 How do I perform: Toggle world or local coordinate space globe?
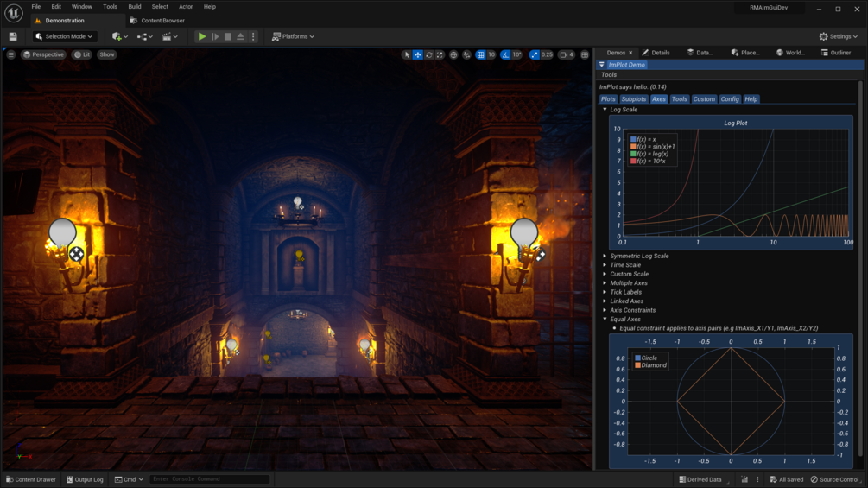pos(454,54)
